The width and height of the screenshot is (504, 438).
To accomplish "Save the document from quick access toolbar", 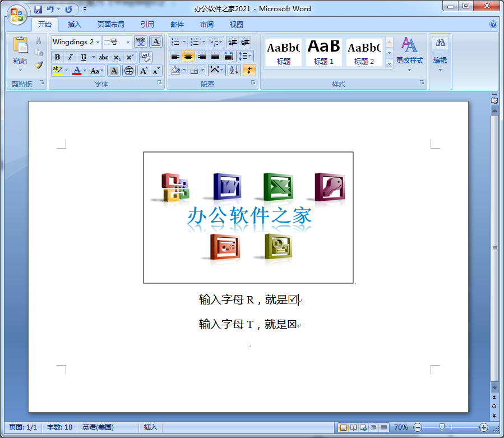I will coord(38,10).
